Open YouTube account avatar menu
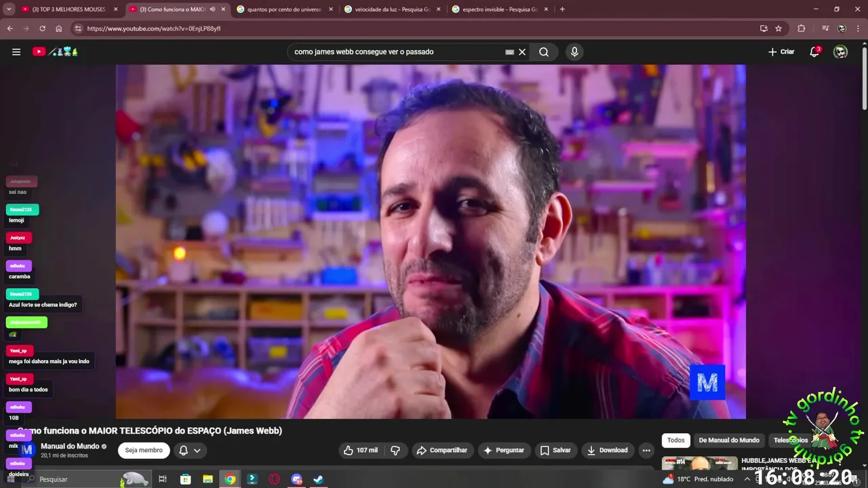Screen dimensions: 868x488 pos(841,52)
